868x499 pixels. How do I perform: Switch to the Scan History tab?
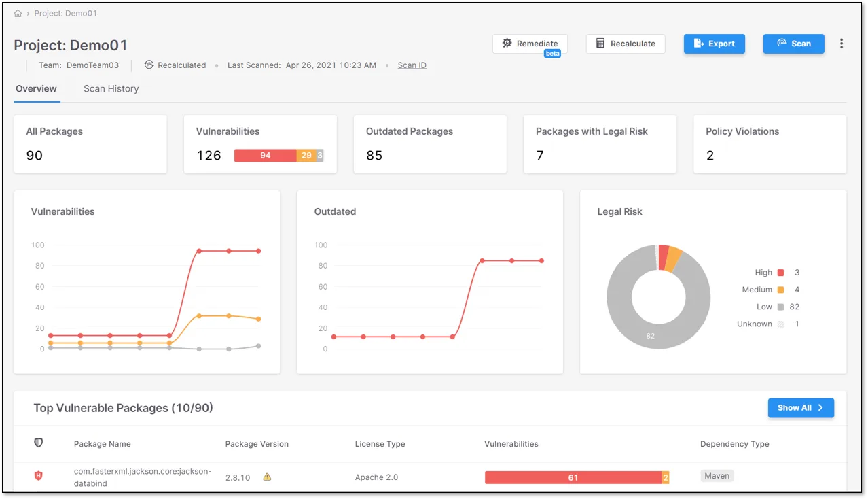click(111, 89)
